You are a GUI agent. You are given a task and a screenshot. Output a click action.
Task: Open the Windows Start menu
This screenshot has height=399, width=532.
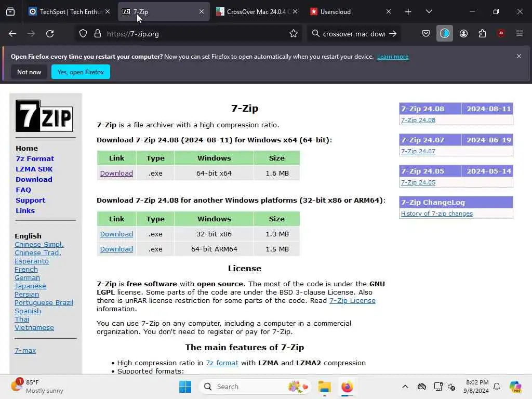tap(185, 387)
